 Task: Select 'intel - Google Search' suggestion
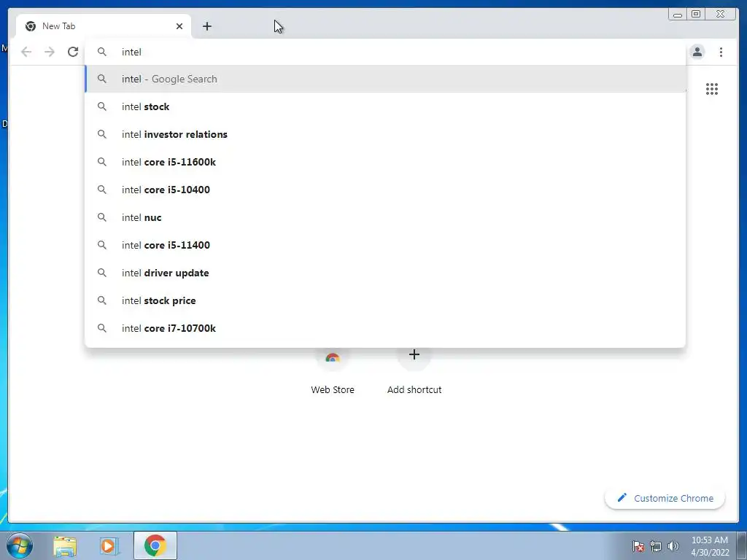pos(385,79)
